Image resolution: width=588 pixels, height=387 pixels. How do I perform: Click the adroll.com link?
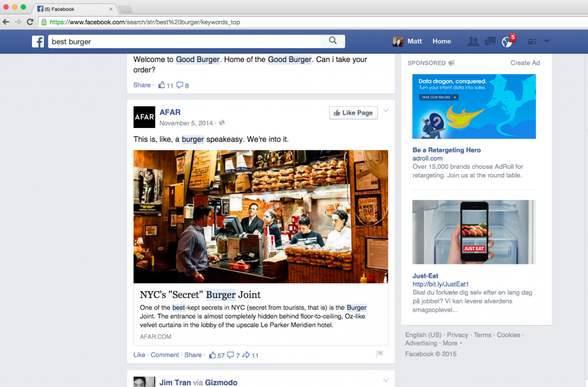click(x=427, y=158)
